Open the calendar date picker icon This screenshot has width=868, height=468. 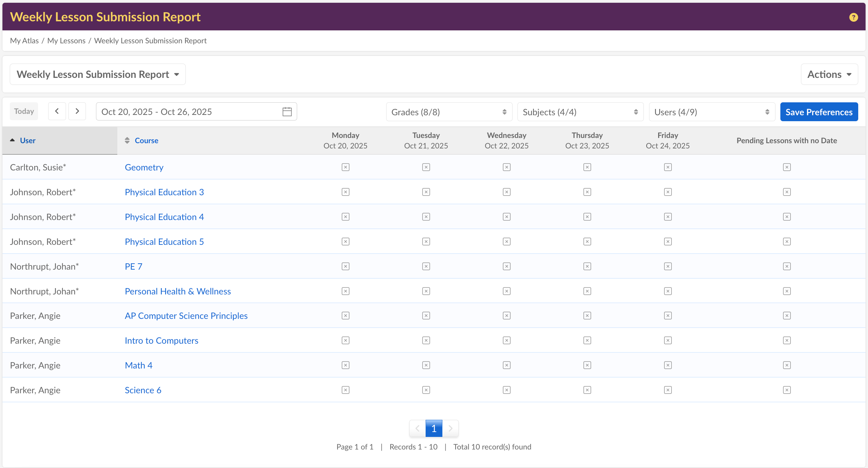pos(287,112)
